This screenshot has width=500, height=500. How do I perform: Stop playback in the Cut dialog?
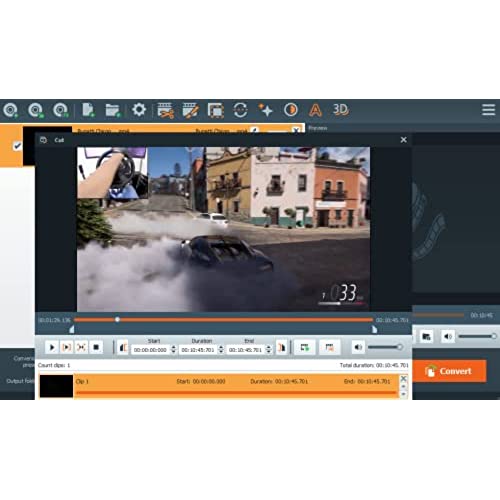coord(96,347)
